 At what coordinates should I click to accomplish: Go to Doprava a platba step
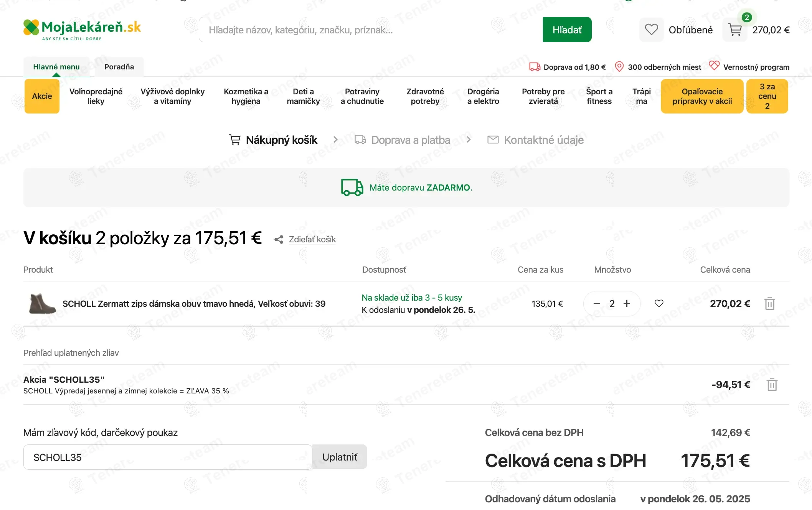click(411, 140)
